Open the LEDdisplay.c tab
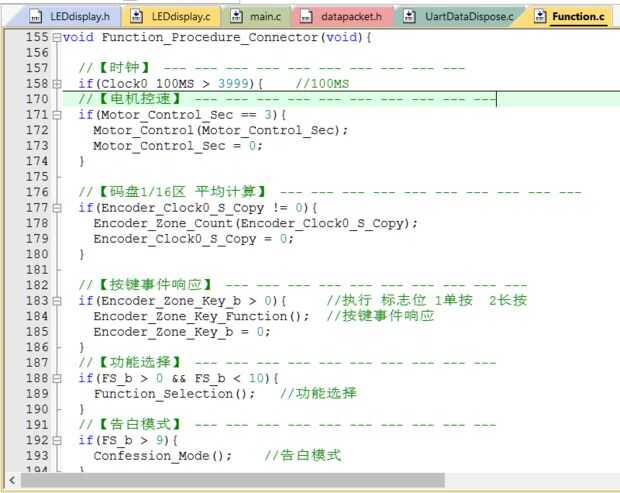The image size is (620, 493). coord(171,17)
